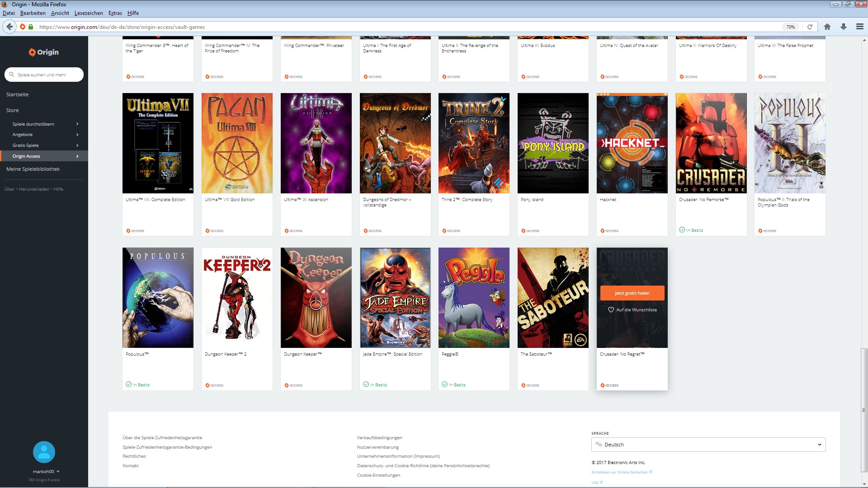
Task: Expand Spiele durchstöbern submenu
Action: pyautogui.click(x=77, y=124)
